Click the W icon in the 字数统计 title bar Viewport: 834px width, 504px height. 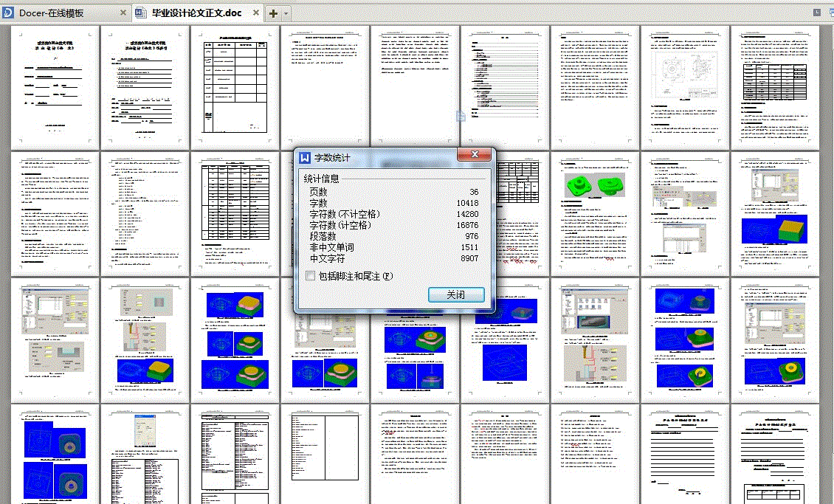(305, 158)
